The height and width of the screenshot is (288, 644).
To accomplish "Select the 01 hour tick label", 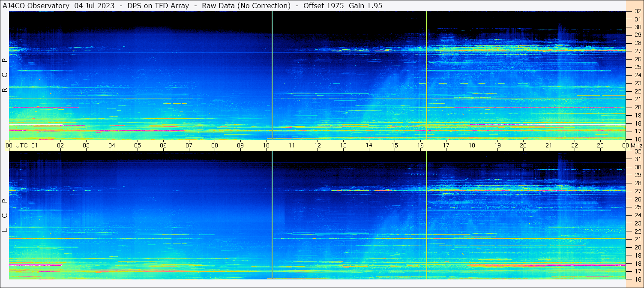I will (35, 145).
